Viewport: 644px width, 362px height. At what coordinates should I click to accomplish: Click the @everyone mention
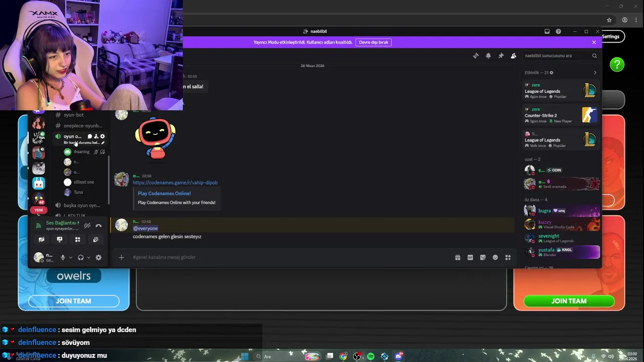(x=145, y=228)
